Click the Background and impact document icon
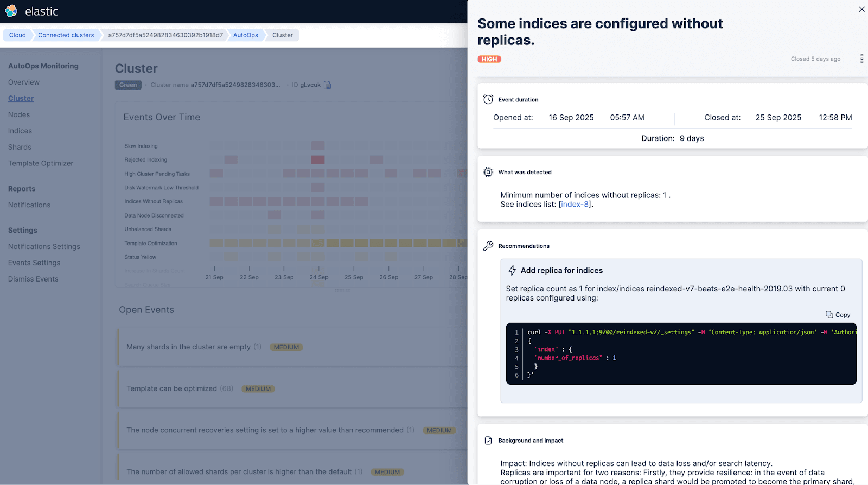Viewport: 868px width, 485px height. click(x=488, y=441)
